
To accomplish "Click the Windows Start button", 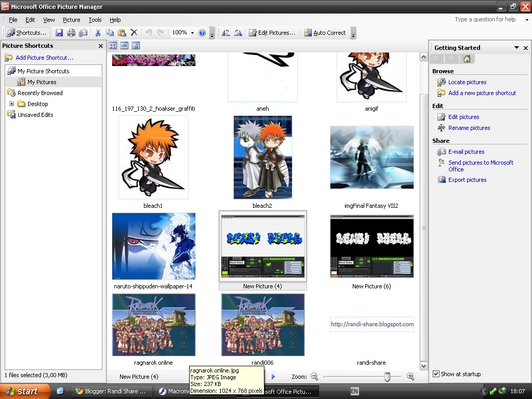I will pyautogui.click(x=25, y=391).
